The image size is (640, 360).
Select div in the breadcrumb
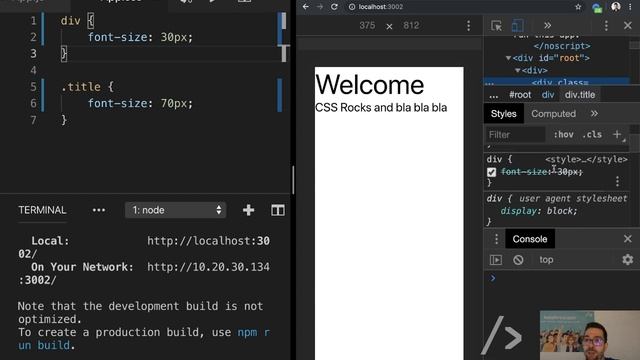pyautogui.click(x=548, y=95)
